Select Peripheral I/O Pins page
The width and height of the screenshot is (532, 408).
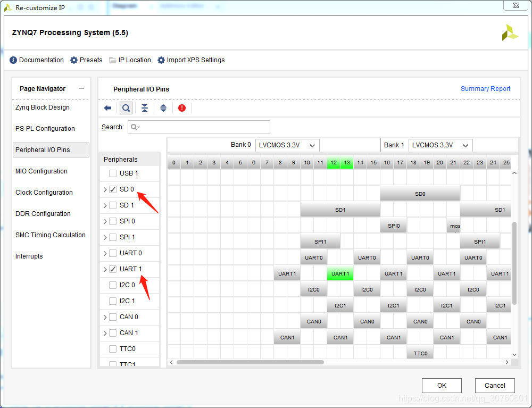coord(51,150)
